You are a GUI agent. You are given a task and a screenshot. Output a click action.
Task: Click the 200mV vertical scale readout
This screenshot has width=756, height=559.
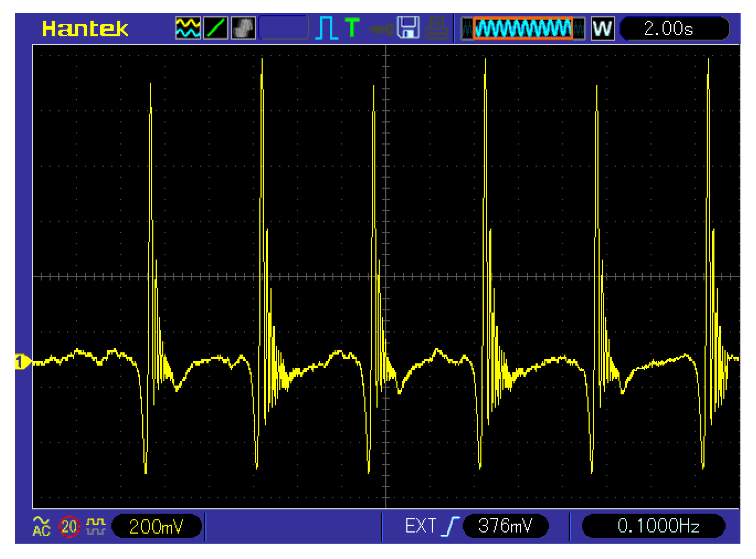[157, 526]
